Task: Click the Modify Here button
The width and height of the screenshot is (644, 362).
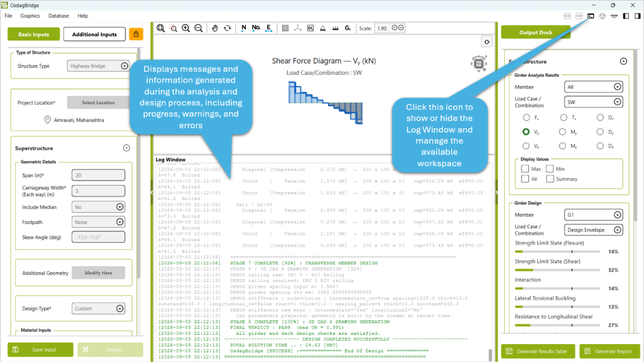Action: (x=98, y=272)
